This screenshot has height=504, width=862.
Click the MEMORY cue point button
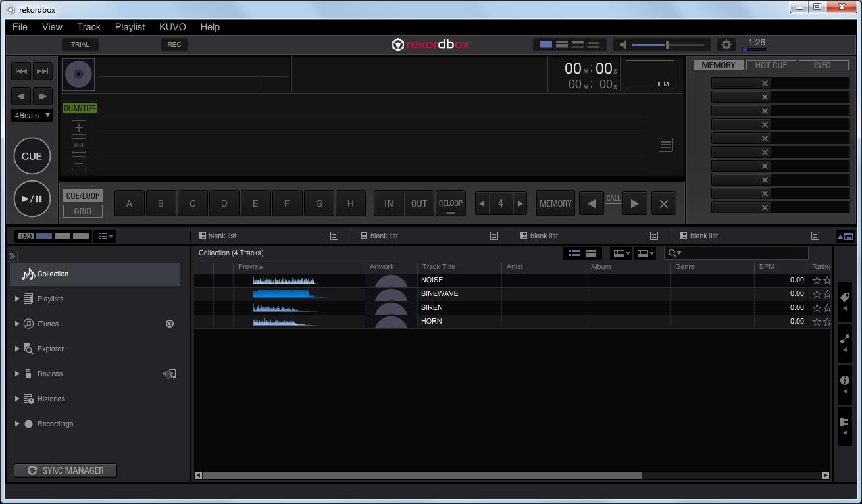click(555, 203)
